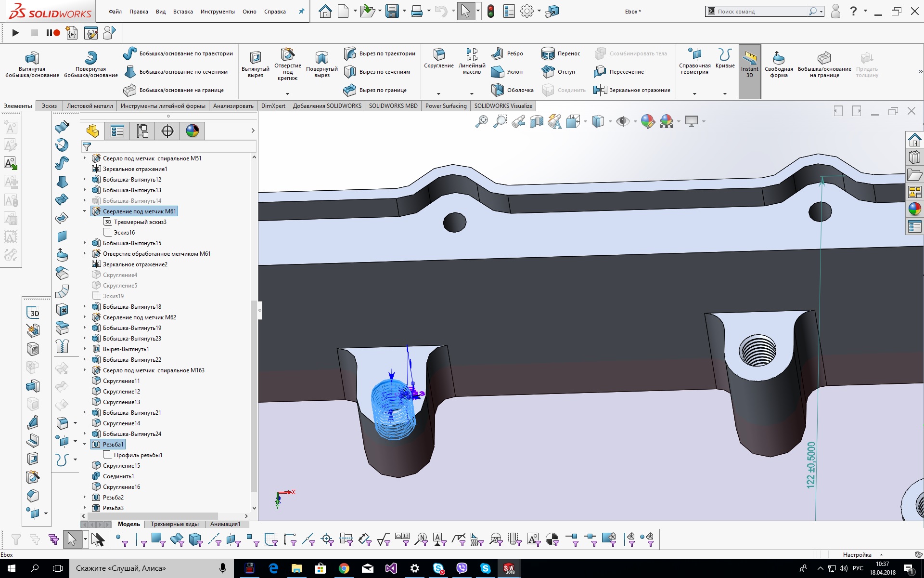This screenshot has height=578, width=924.
Task: Switch to the Анализировать tab
Action: [233, 106]
